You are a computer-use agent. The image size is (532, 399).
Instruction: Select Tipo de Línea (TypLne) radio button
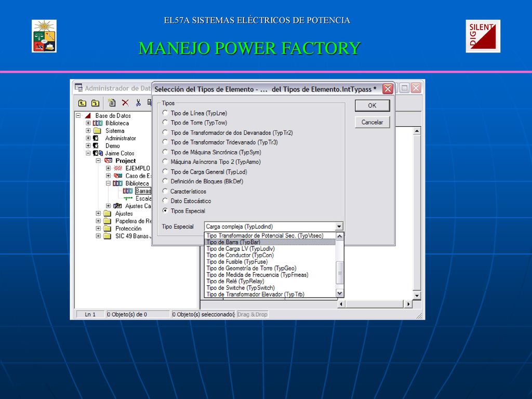pyautogui.click(x=165, y=113)
